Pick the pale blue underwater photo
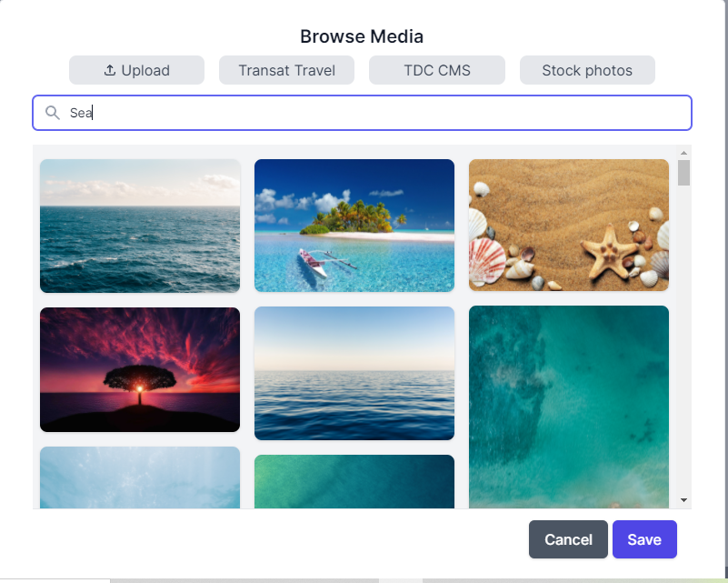 click(x=140, y=477)
